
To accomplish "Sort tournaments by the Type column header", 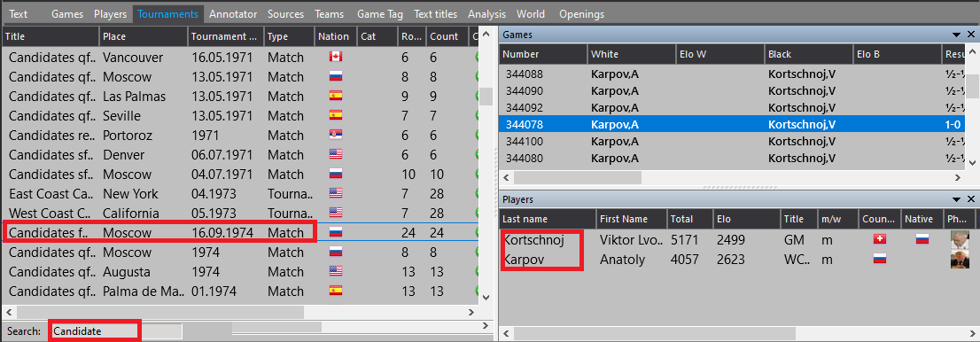I will (x=289, y=36).
